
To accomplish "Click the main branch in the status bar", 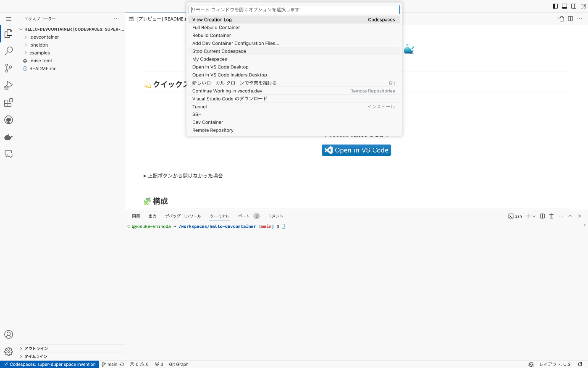I will [110, 364].
